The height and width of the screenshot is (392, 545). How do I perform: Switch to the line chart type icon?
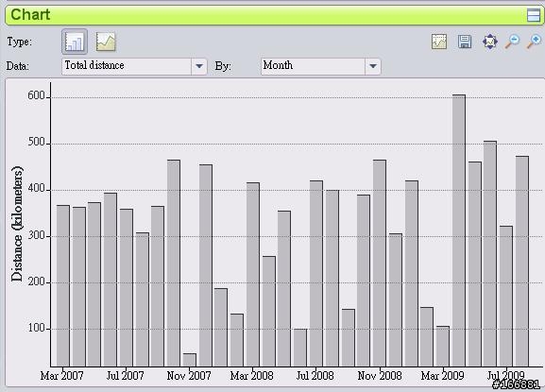106,42
